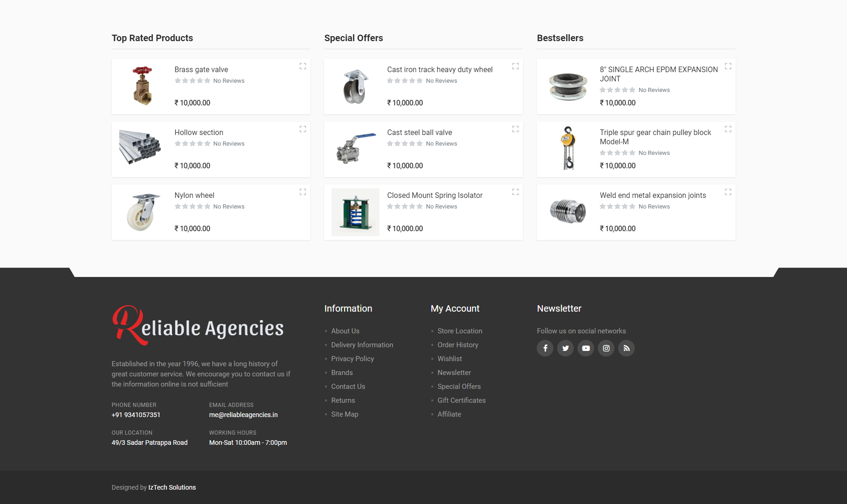Click No Reviews under Cast steel ball valve
847x504 pixels.
pos(442,144)
